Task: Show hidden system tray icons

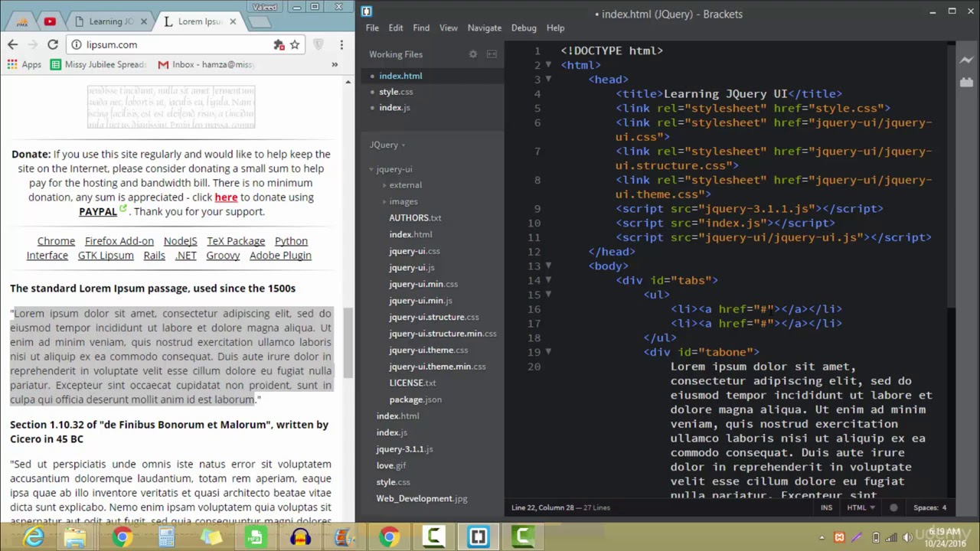Action: pyautogui.click(x=822, y=537)
